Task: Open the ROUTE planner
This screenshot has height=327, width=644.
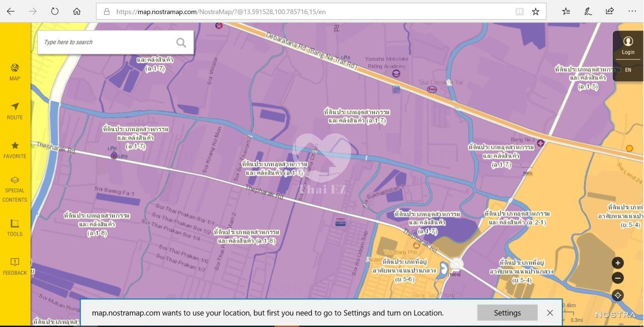Action: (x=15, y=111)
